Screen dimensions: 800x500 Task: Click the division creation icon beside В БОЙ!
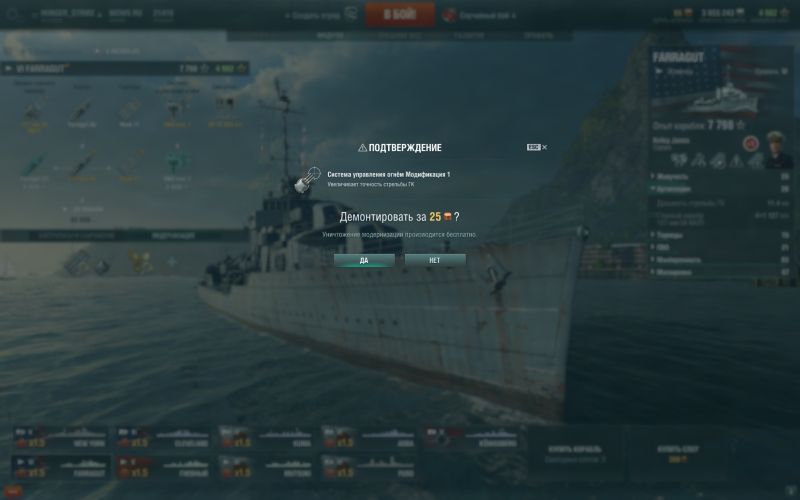tap(351, 14)
